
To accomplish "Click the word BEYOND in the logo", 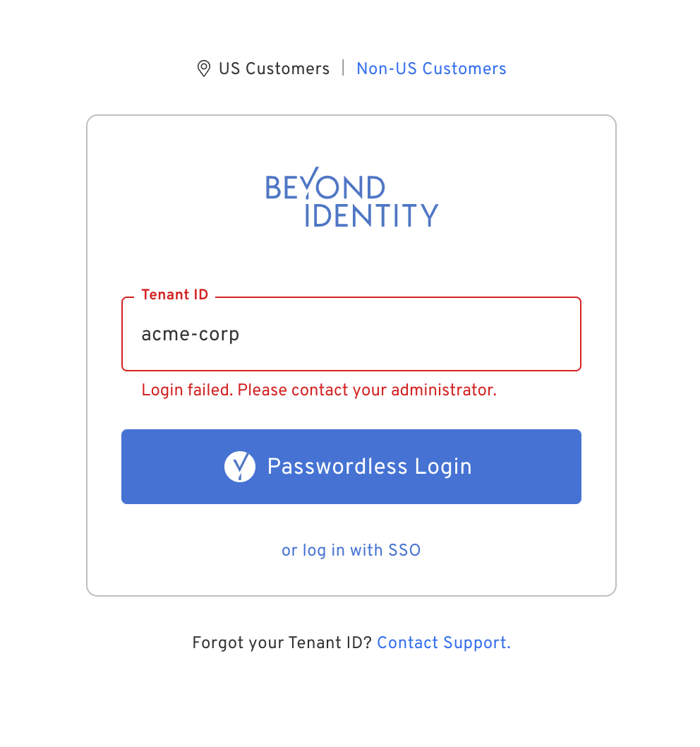I will [325, 188].
